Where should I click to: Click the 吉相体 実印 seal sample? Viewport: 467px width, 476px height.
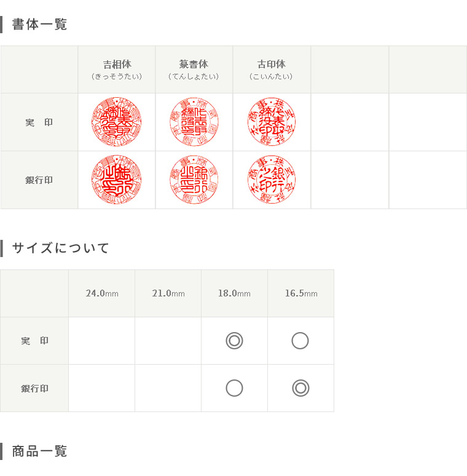pos(117,122)
